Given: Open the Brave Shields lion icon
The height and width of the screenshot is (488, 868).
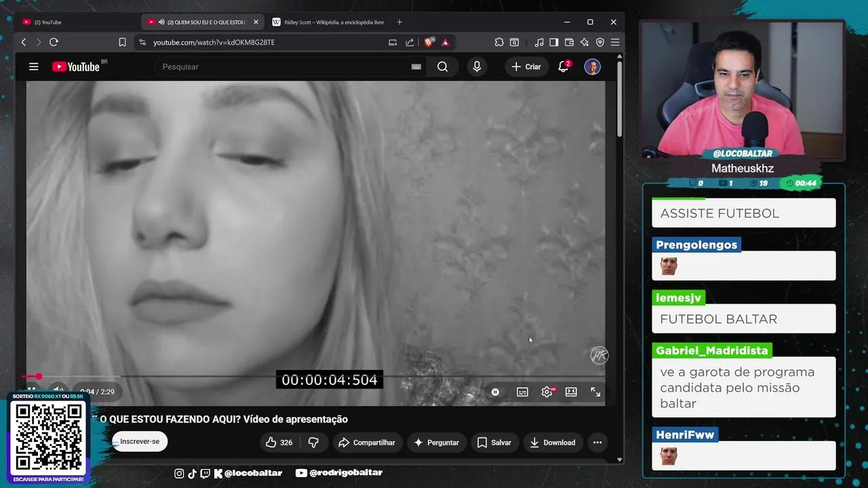Looking at the screenshot, I should pos(429,42).
